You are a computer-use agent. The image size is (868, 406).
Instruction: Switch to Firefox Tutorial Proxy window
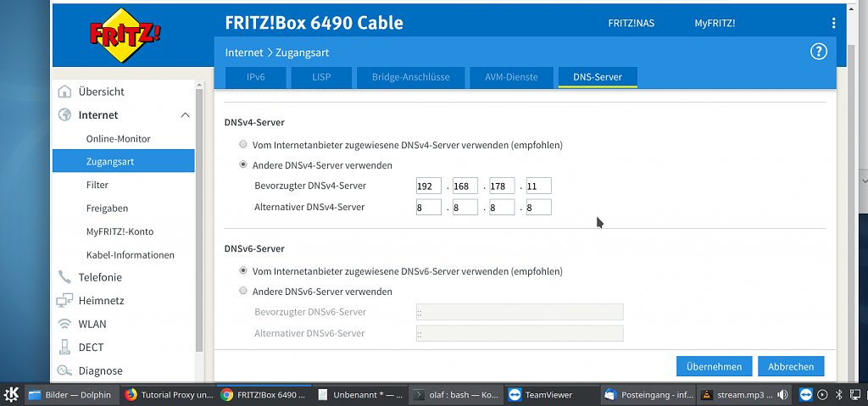tap(169, 395)
